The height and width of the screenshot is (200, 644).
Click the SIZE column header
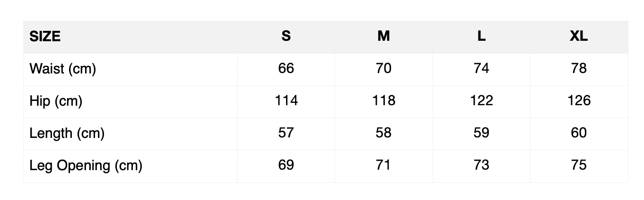tap(45, 36)
